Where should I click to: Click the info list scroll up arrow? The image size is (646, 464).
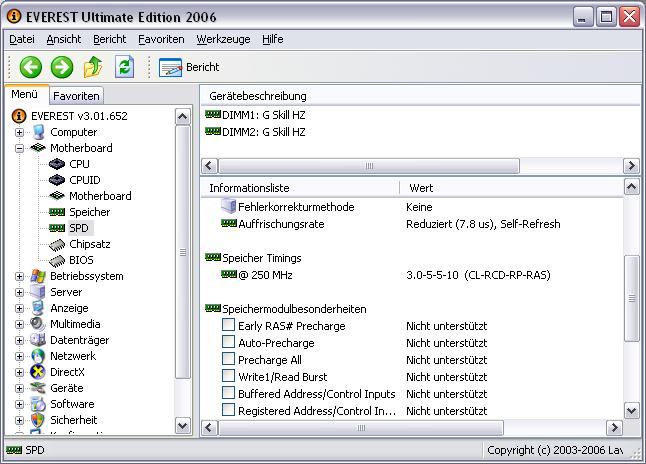tap(632, 187)
